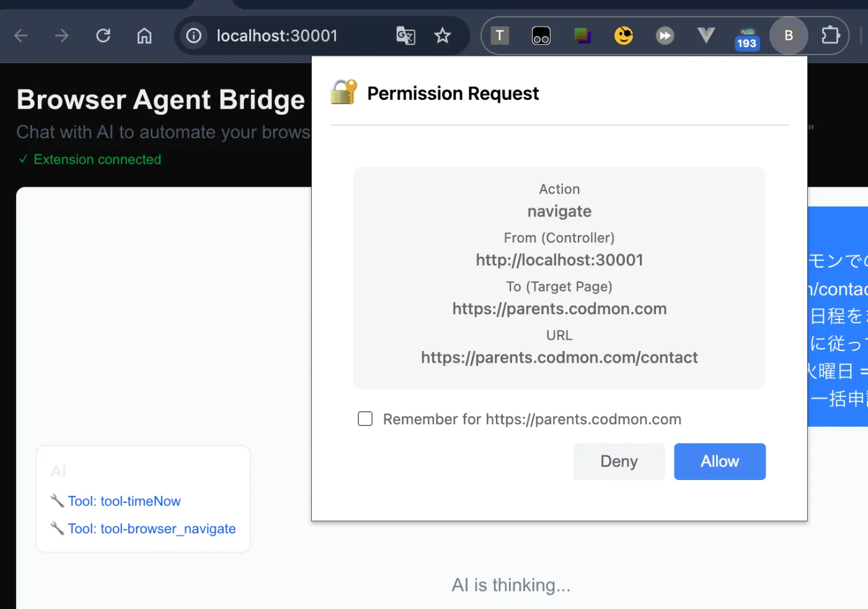Open the tool-timeNow tool entry
The width and height of the screenshot is (868, 609).
tap(124, 501)
